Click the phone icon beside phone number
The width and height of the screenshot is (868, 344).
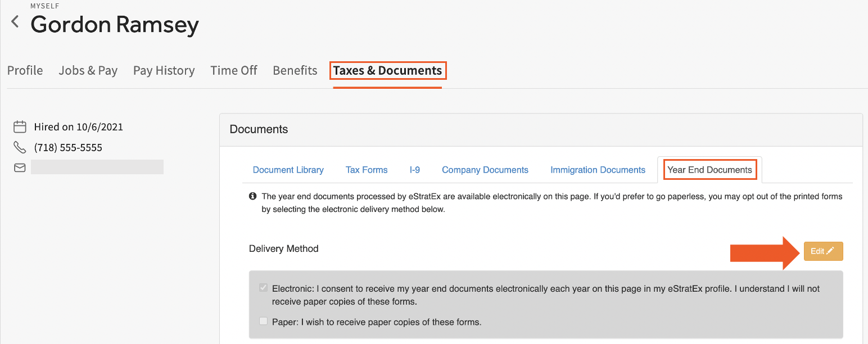(x=20, y=147)
